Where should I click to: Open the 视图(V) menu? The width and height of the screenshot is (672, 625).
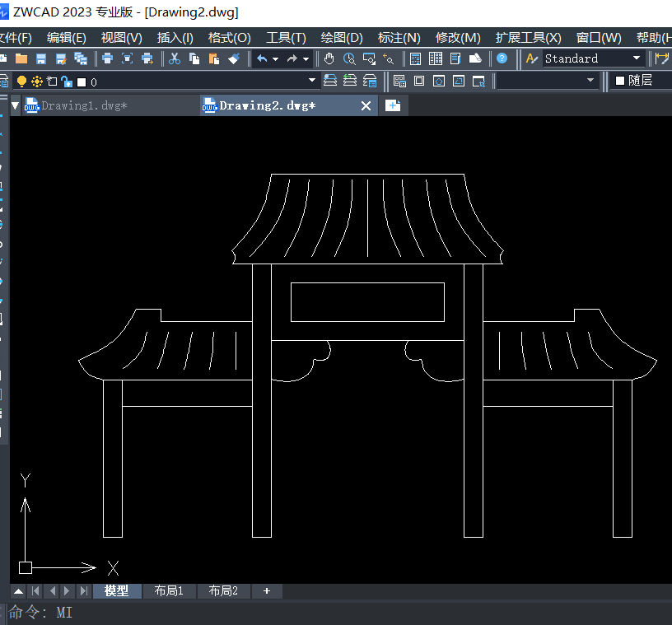121,38
